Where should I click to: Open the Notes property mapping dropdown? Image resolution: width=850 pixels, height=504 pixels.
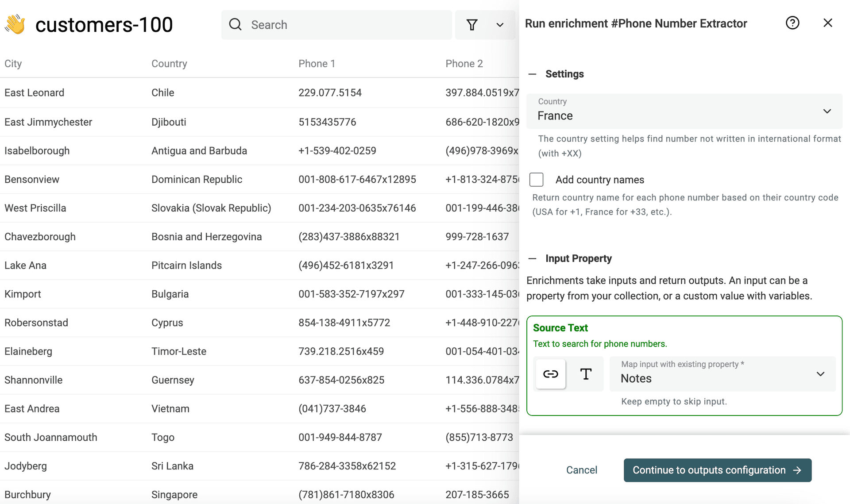click(x=820, y=374)
